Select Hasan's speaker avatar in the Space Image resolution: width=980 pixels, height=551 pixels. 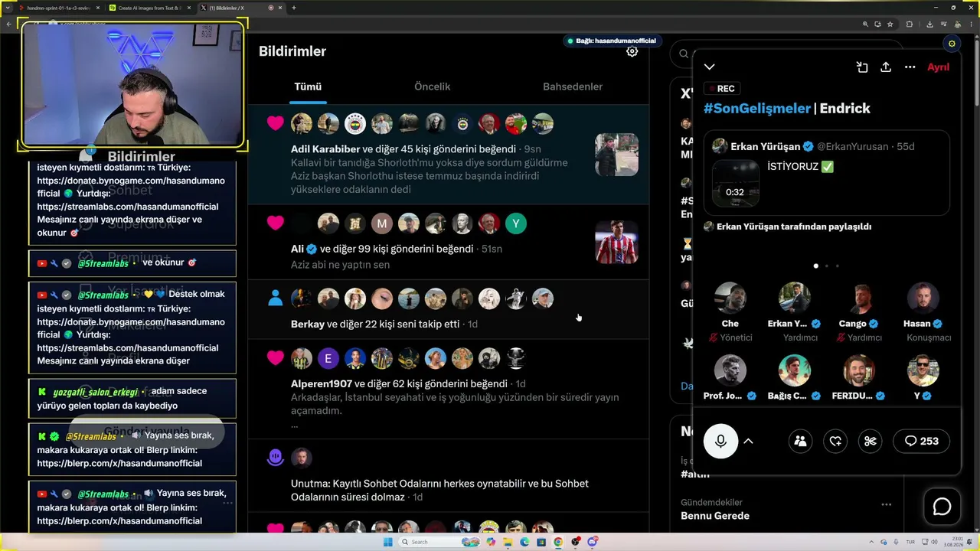tap(923, 298)
